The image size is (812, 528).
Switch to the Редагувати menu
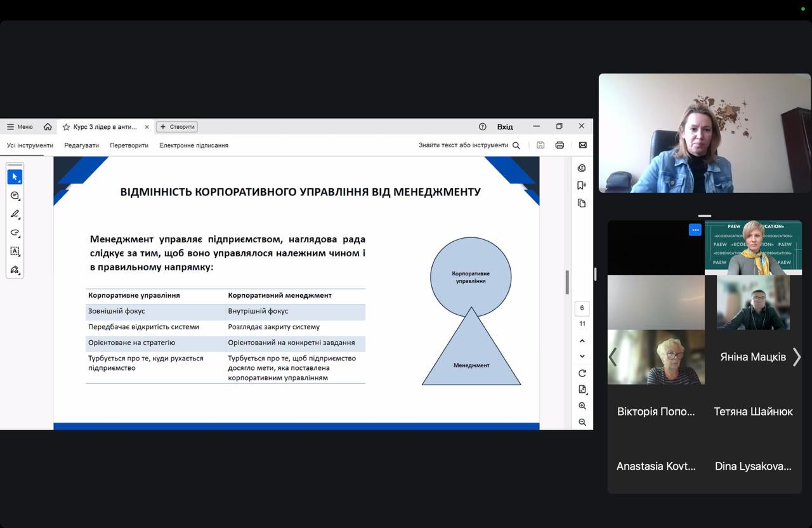tap(81, 145)
